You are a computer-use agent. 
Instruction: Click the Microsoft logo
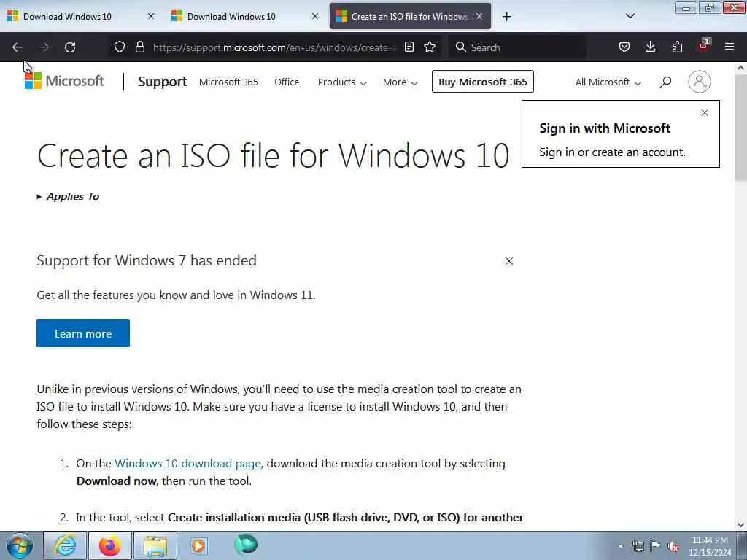pyautogui.click(x=64, y=81)
